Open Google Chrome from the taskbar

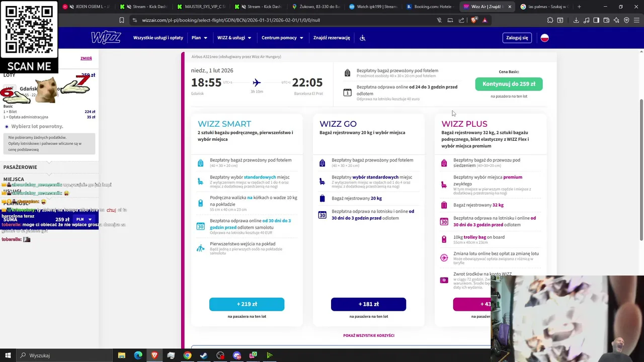coord(187,355)
